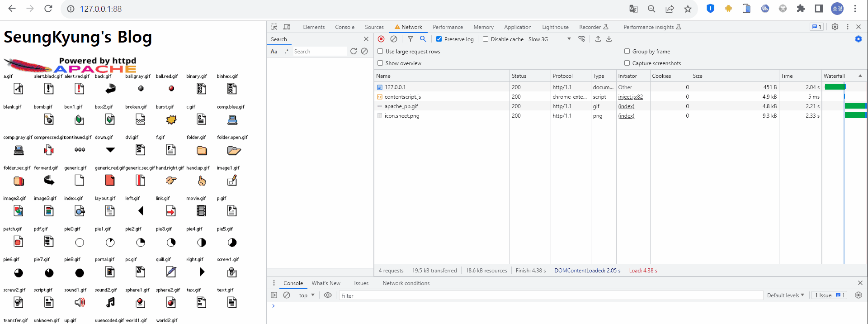Image resolution: width=868 pixels, height=324 pixels.
Task: Toggle regular expression search option
Action: [x=286, y=52]
